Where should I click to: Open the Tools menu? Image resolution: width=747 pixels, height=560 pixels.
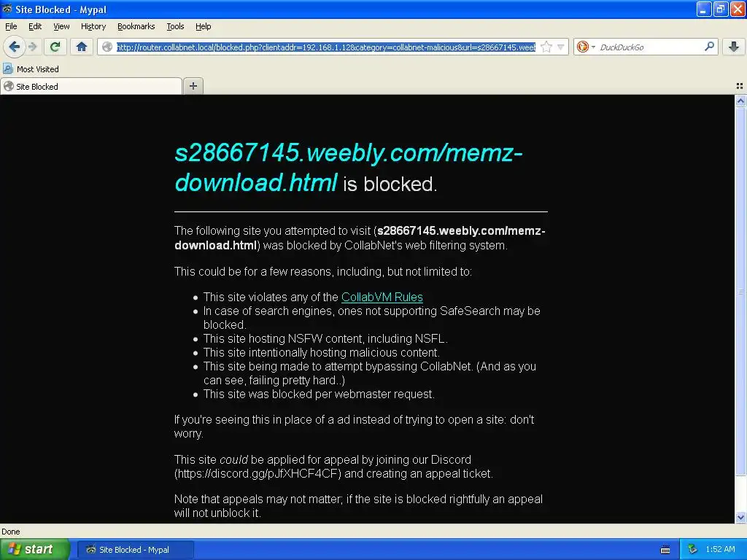point(175,26)
